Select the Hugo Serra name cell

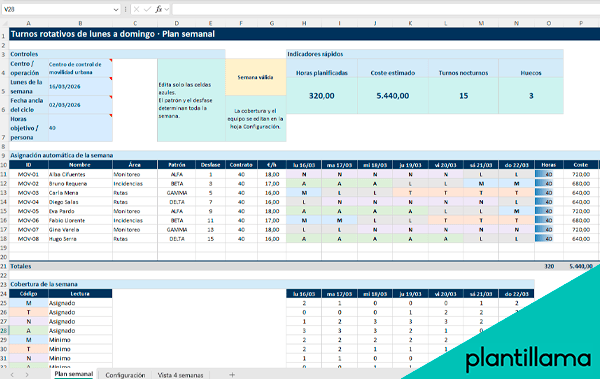80,239
